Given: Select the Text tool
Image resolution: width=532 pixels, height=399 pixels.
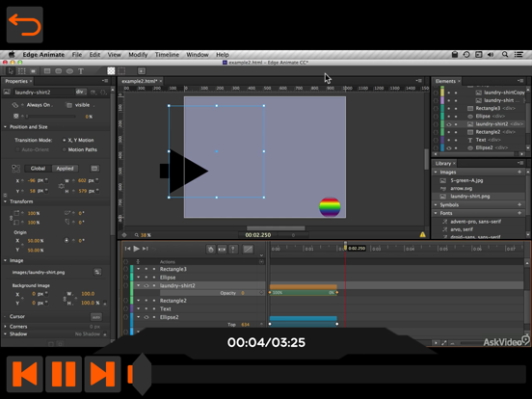Looking at the screenshot, I should tap(81, 71).
